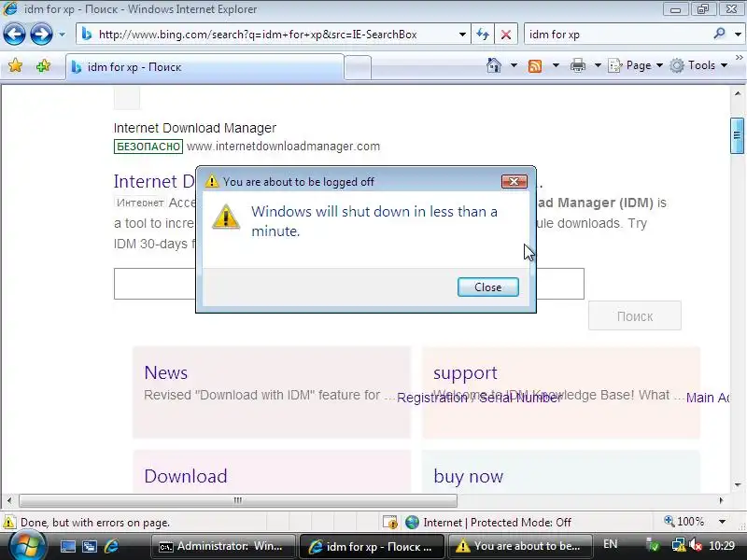Screen dimensions: 747x560
Task: Open www.internetdownloadmanager.com link
Action: pyautogui.click(x=283, y=147)
